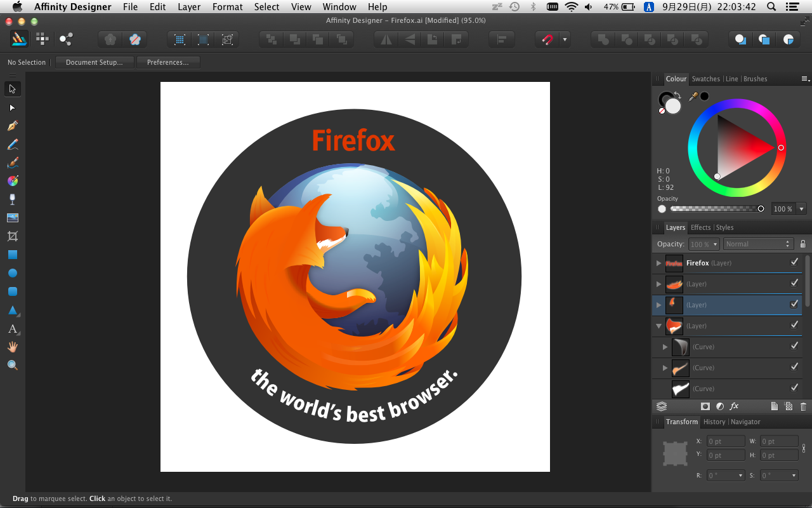Switch to the Draw persona
Screen dimensions: 812x508
18,39
